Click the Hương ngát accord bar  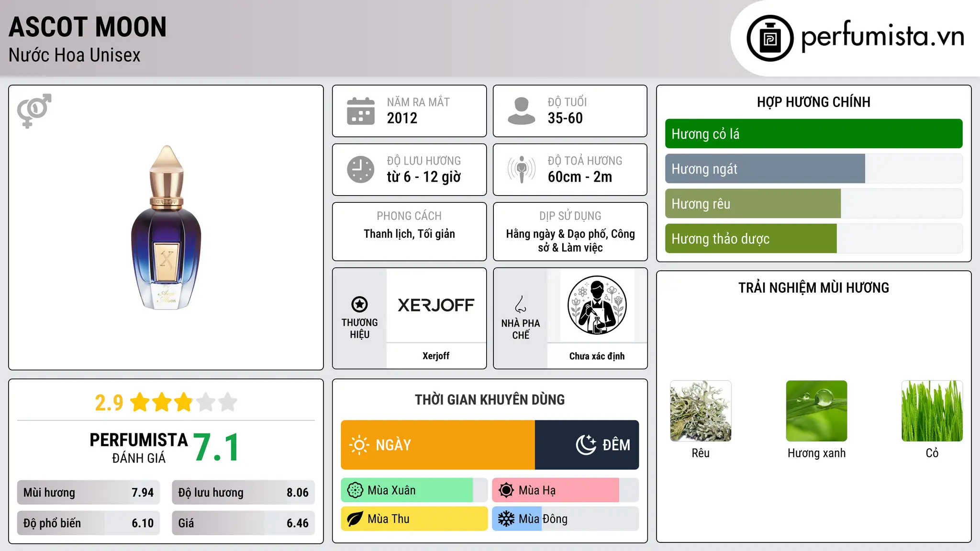click(x=813, y=169)
